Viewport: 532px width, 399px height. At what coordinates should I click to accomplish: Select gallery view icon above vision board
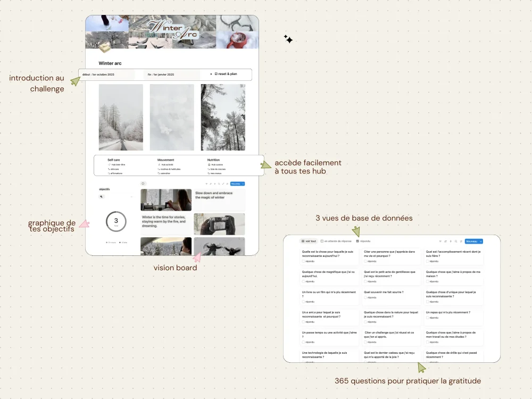click(143, 184)
